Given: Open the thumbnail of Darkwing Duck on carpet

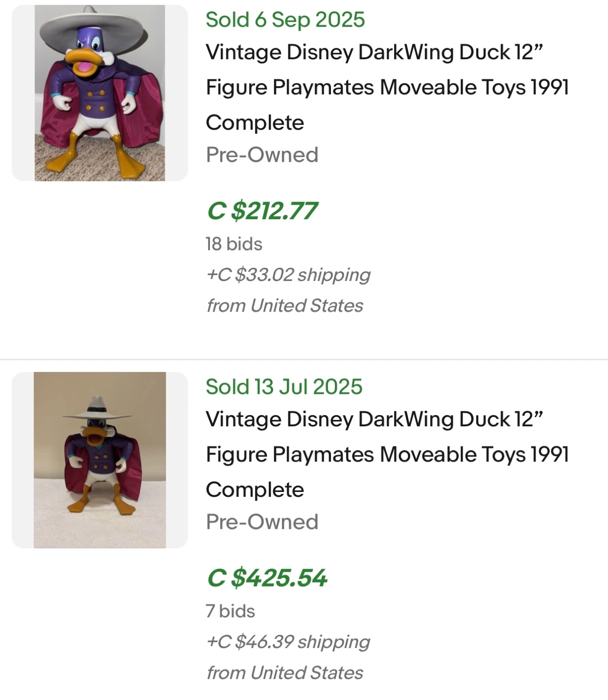Looking at the screenshot, I should [100, 93].
